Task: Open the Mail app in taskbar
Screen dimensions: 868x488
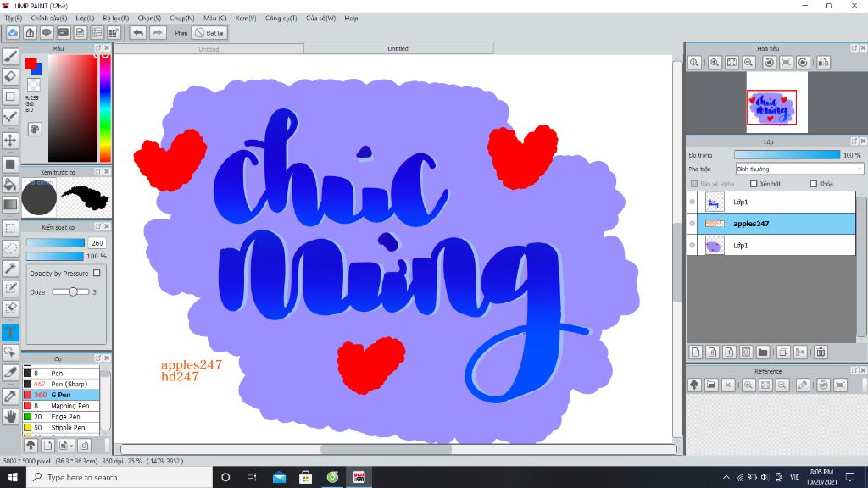Action: [279, 477]
